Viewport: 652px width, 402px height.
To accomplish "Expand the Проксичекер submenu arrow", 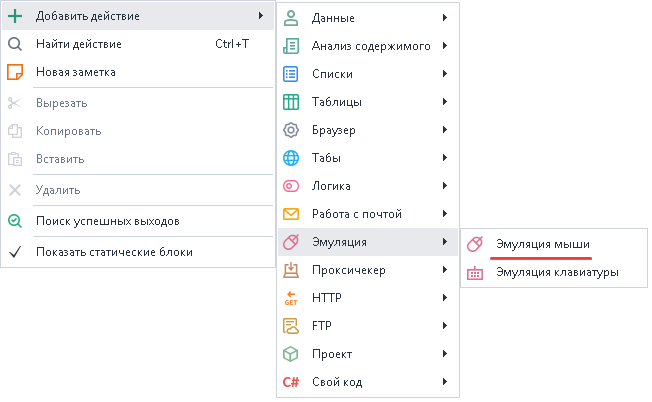I will point(444,270).
